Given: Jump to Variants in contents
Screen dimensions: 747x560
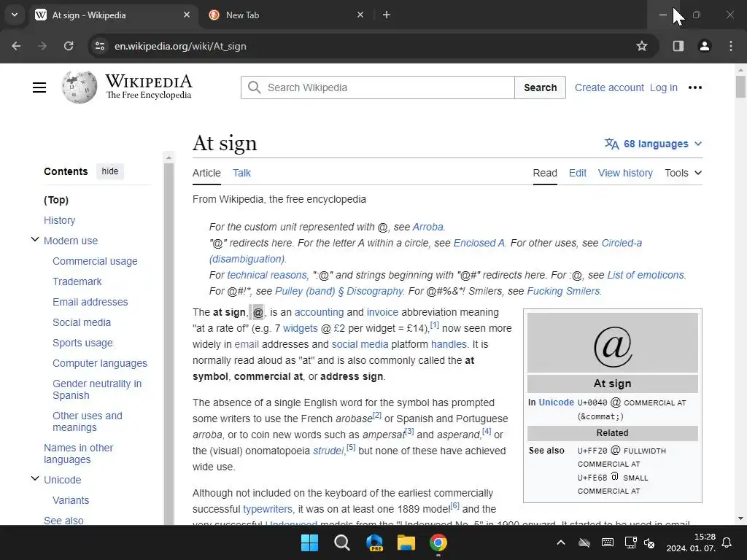Looking at the screenshot, I should [71, 500].
